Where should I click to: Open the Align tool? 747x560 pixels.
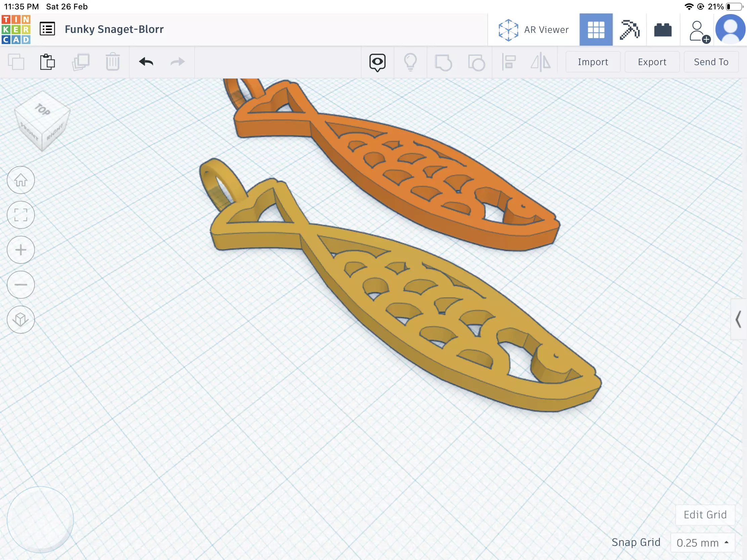[508, 62]
